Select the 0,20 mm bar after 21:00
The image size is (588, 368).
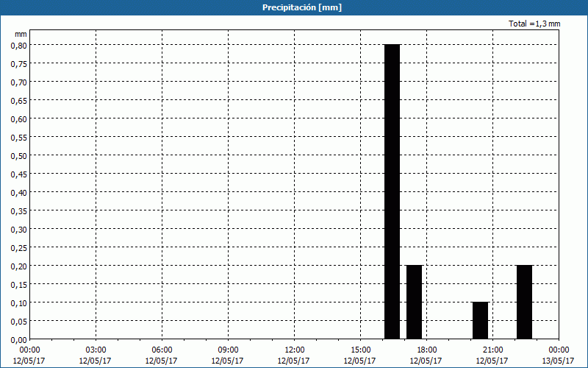(x=524, y=302)
